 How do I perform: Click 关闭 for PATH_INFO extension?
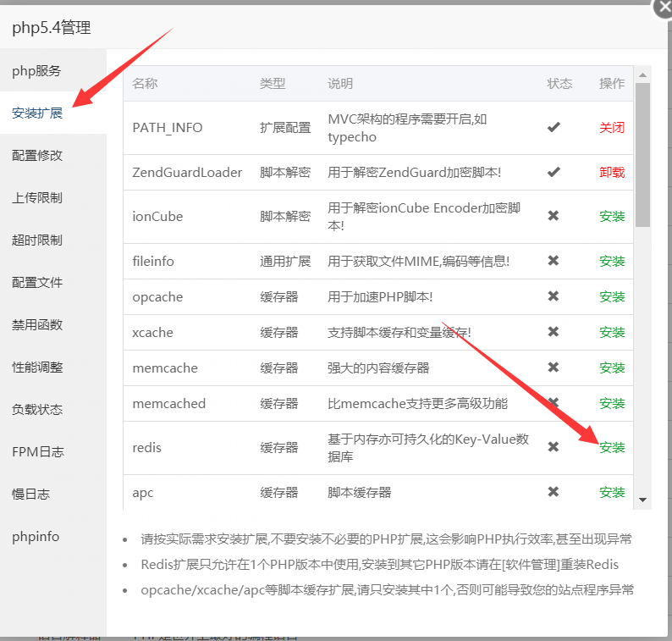pyautogui.click(x=612, y=127)
